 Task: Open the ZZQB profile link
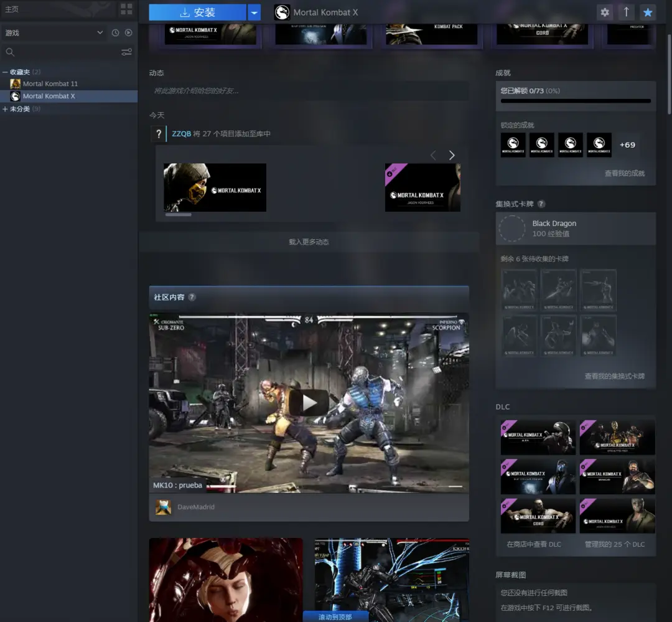point(181,134)
